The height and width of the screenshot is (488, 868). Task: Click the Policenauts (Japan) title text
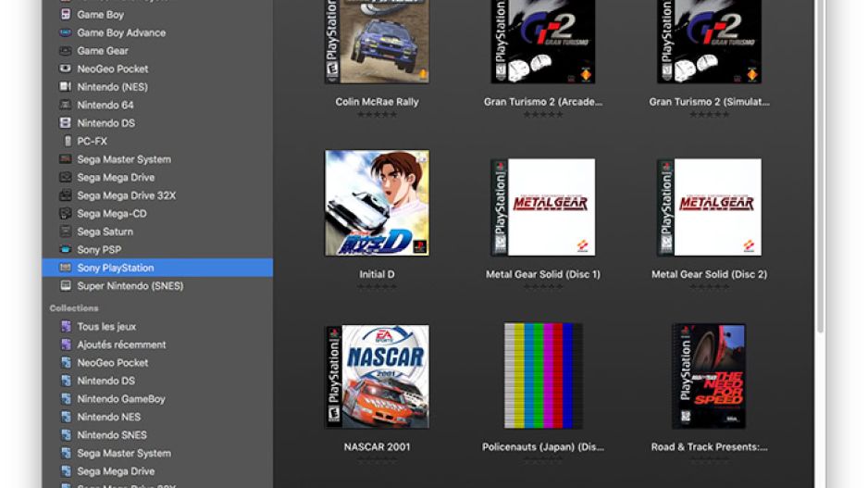point(543,447)
